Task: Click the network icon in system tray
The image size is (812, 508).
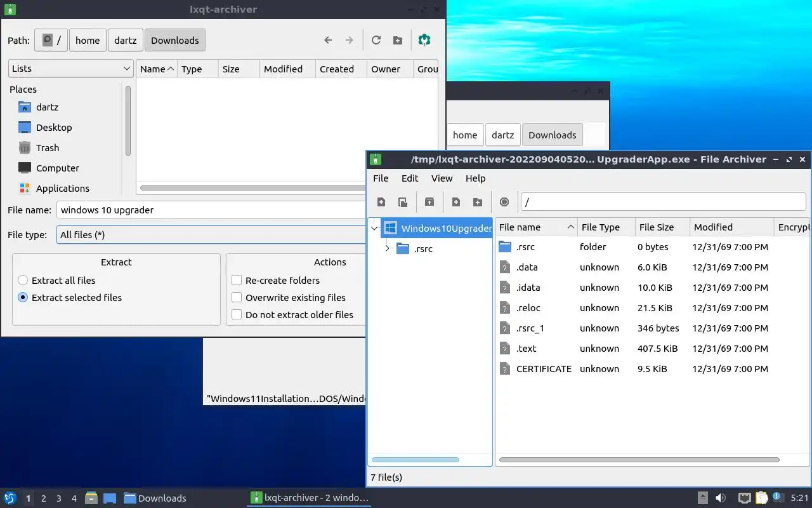Action: [x=745, y=498]
